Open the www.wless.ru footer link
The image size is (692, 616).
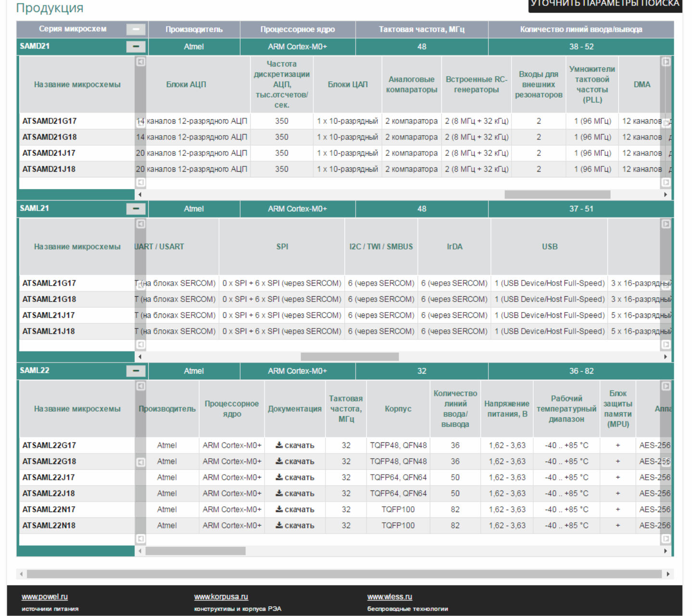390,597
